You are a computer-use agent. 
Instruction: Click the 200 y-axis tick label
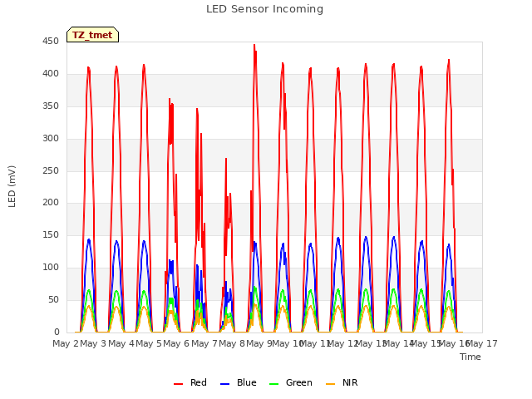pos(51,203)
